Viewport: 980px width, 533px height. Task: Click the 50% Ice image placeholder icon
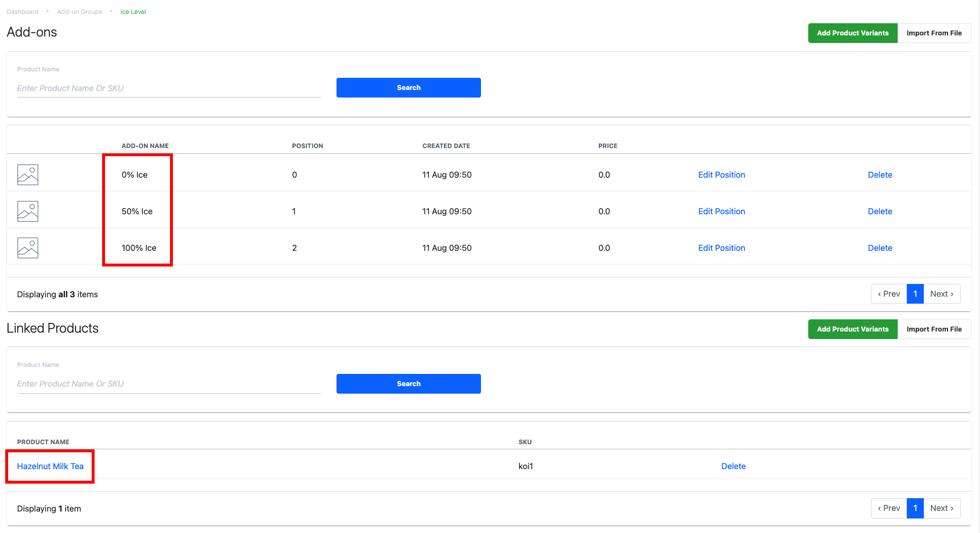pyautogui.click(x=28, y=211)
